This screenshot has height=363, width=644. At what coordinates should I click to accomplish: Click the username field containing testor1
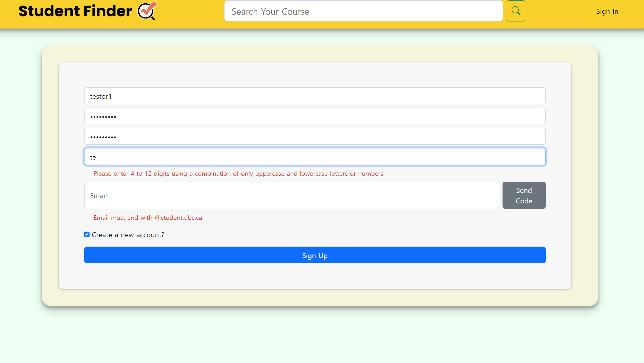pos(315,96)
